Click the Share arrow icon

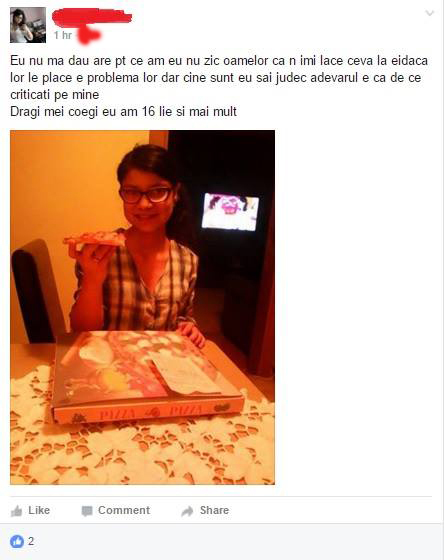coord(187,511)
